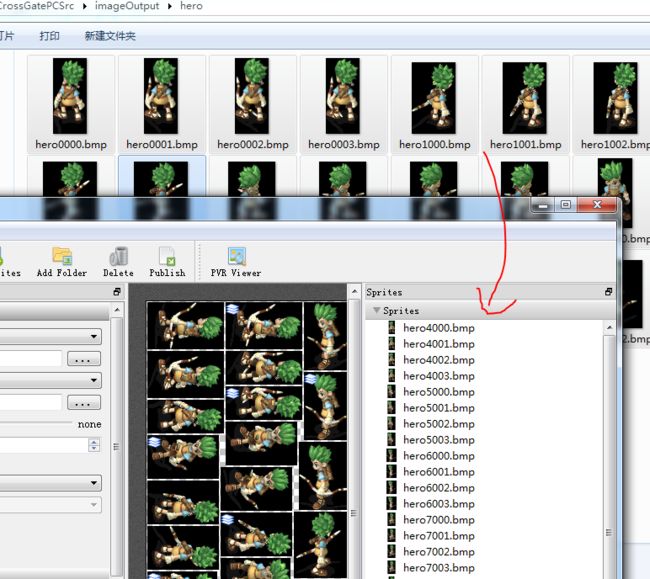The width and height of the screenshot is (650, 579).
Task: Select hero7002.bmp in Sprites list
Action: pos(439,552)
